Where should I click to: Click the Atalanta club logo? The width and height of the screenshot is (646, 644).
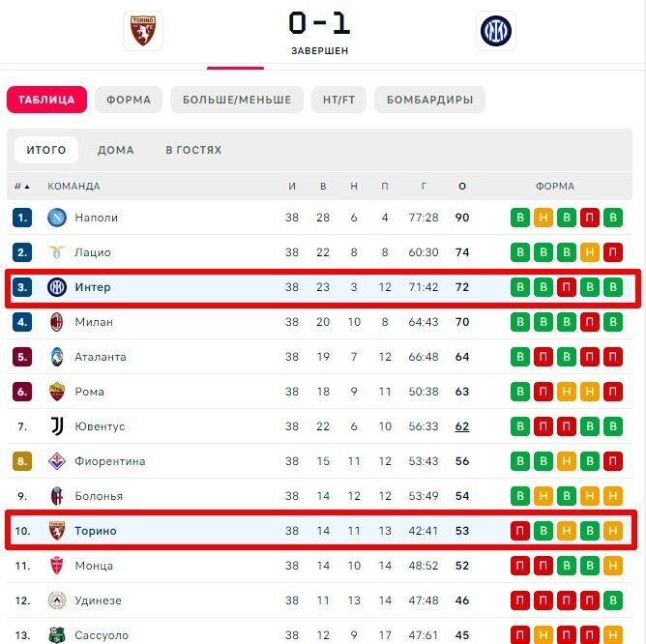[57, 357]
